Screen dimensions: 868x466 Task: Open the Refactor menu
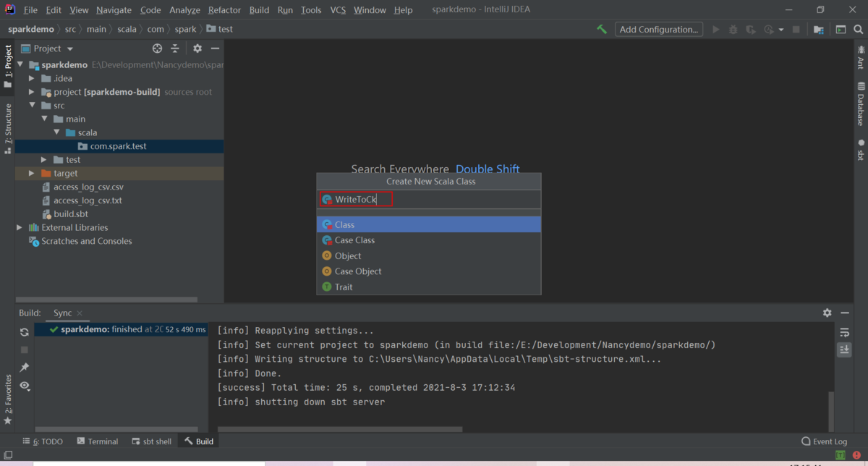pyautogui.click(x=224, y=10)
